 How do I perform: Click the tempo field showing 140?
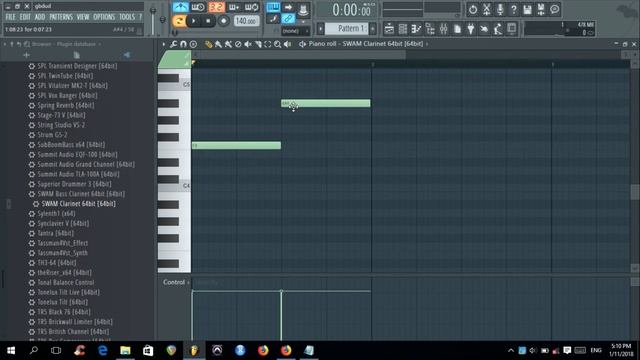point(246,21)
